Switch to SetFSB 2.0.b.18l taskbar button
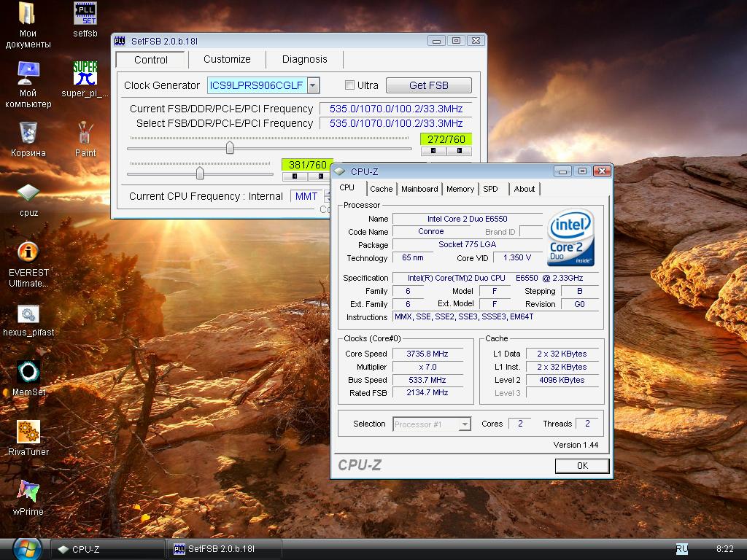Image resolution: width=747 pixels, height=560 pixels. [x=225, y=549]
